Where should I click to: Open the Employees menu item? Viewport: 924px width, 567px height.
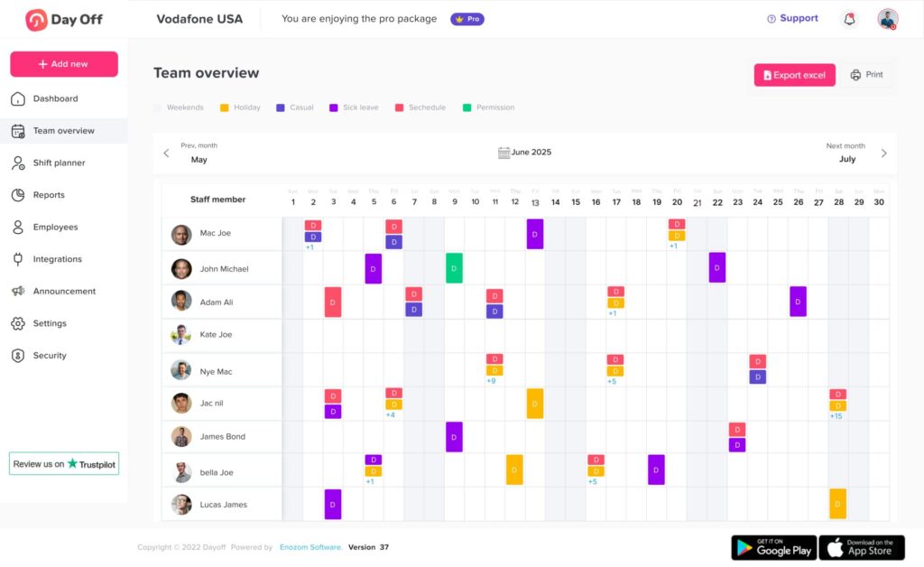[55, 228]
